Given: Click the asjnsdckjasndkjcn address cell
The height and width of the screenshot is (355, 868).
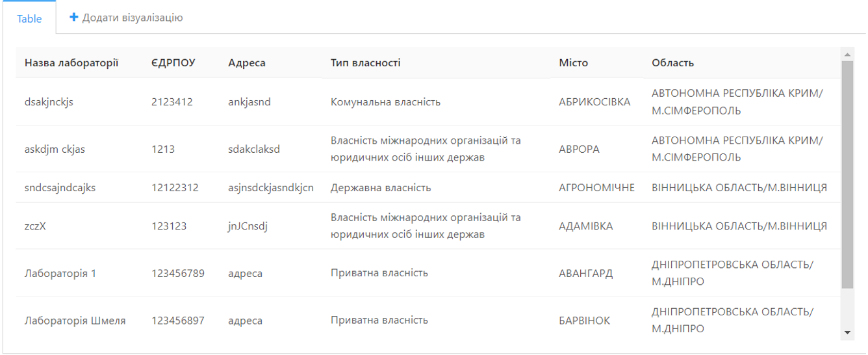Looking at the screenshot, I should (x=271, y=188).
